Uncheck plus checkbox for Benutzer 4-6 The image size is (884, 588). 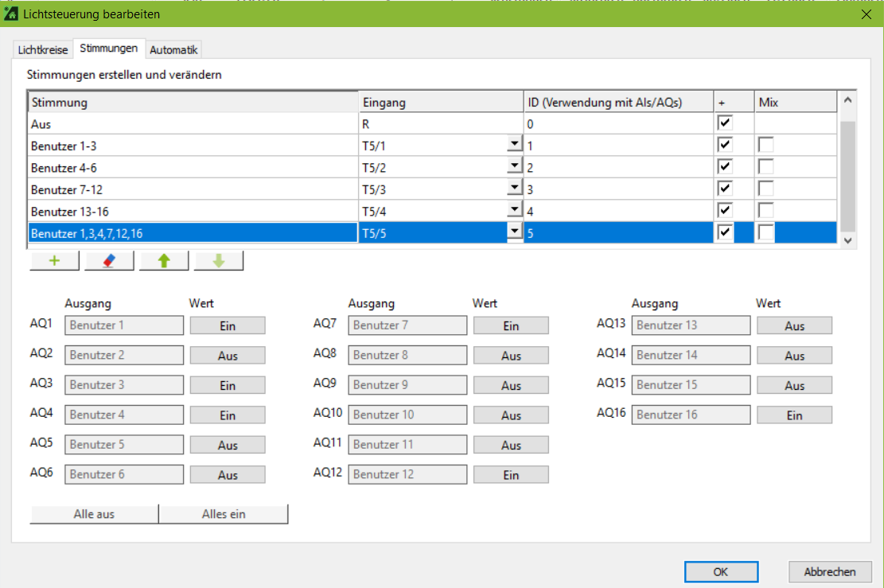coord(724,167)
